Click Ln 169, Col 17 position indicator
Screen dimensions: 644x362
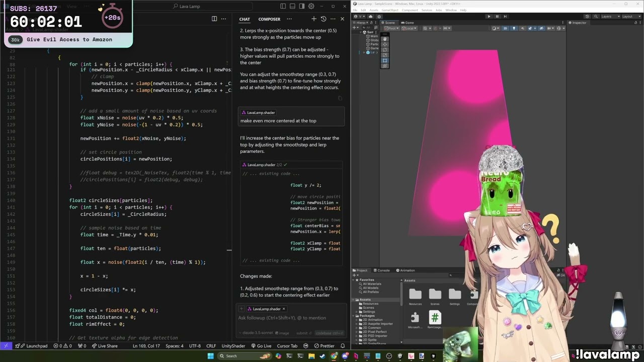(146, 346)
